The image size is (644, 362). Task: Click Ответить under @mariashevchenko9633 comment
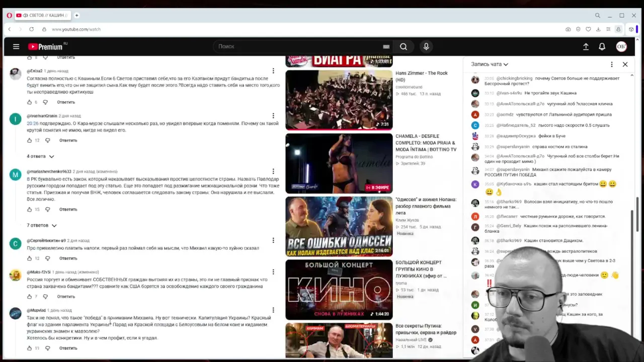[x=68, y=209]
